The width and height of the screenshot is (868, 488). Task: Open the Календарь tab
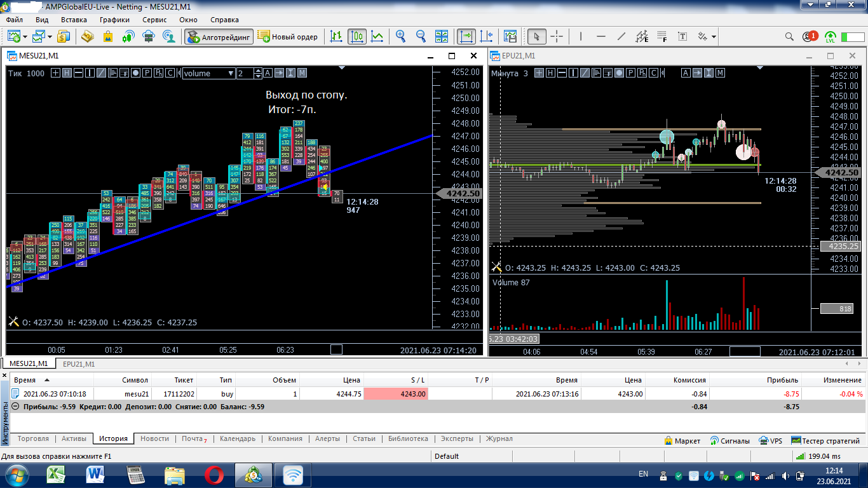click(x=237, y=438)
